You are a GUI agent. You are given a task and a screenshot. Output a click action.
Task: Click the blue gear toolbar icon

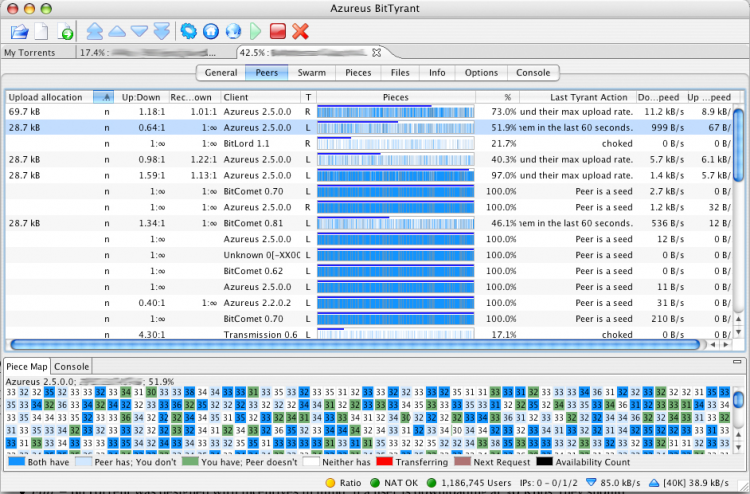(x=188, y=32)
